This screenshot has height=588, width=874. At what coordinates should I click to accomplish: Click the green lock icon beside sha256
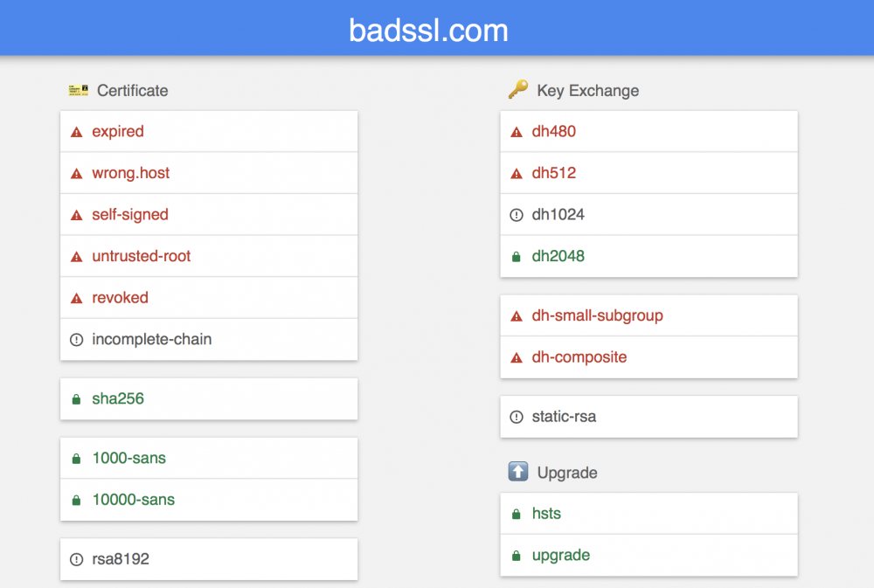click(x=76, y=399)
